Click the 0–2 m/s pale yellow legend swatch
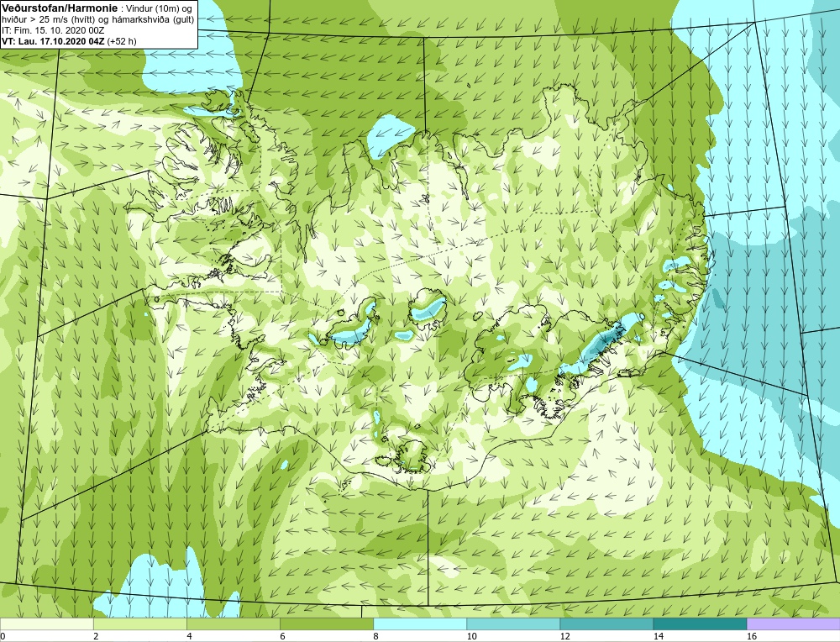 [46, 624]
